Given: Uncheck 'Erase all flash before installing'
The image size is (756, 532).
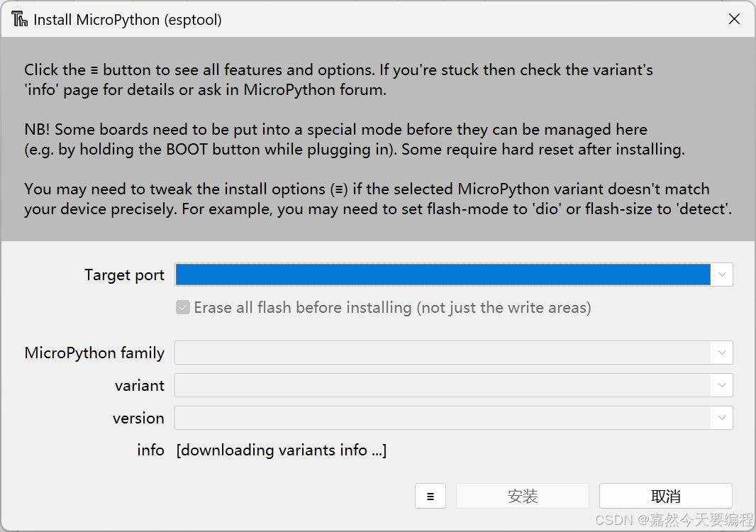Looking at the screenshot, I should click(x=183, y=307).
